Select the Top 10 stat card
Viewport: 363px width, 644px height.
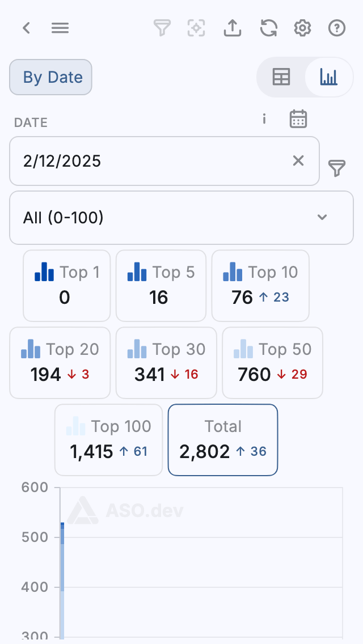click(260, 286)
